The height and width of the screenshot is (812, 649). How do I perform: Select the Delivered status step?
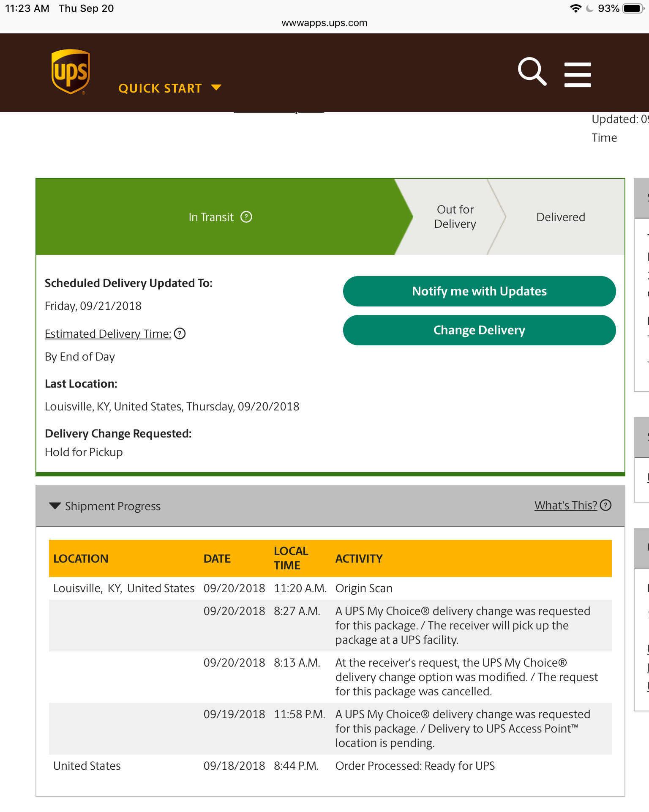coord(561,217)
